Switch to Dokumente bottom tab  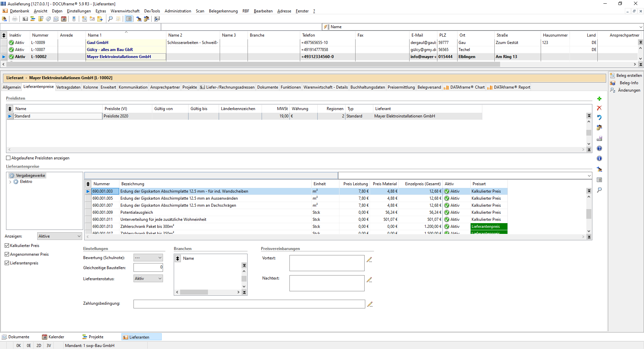pyautogui.click(x=16, y=337)
